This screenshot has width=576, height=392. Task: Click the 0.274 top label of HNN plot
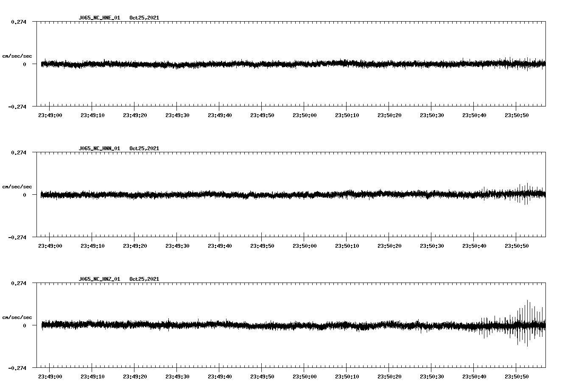[x=18, y=152]
